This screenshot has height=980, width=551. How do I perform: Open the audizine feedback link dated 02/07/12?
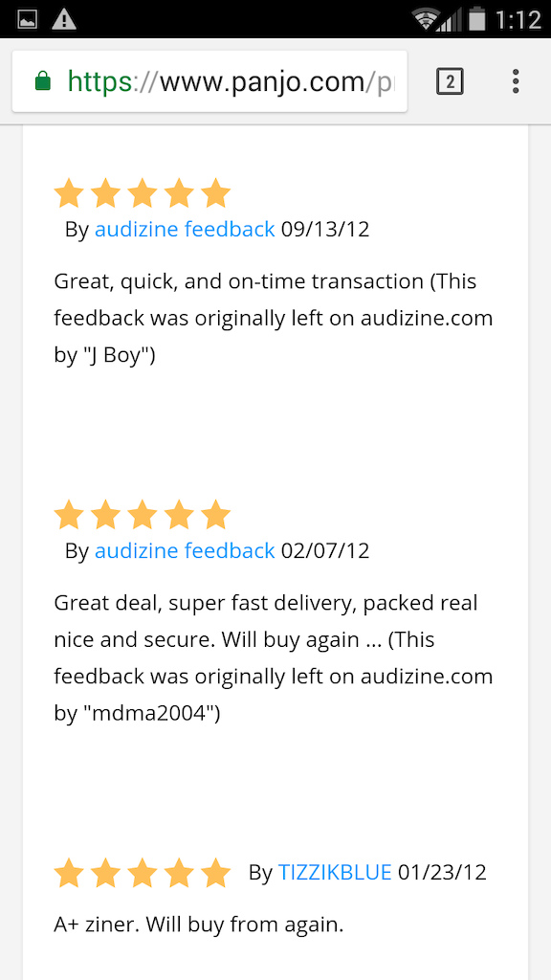[185, 550]
